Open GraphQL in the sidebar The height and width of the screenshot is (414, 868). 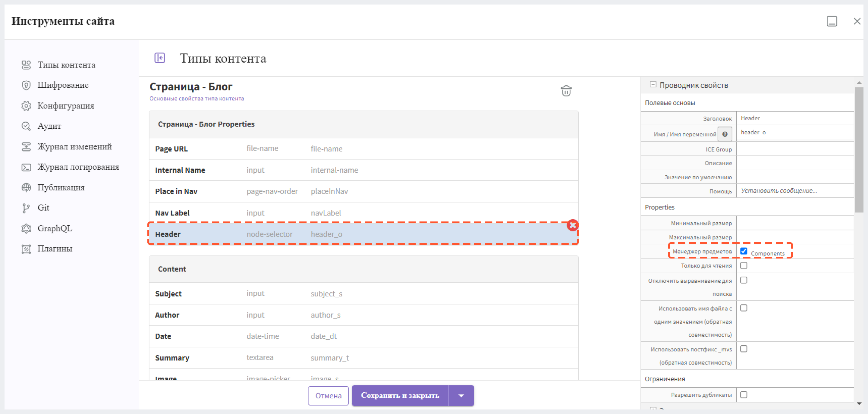point(55,228)
